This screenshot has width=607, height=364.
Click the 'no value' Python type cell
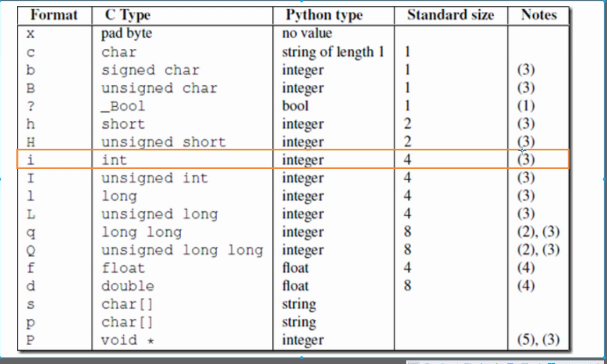[x=307, y=34]
